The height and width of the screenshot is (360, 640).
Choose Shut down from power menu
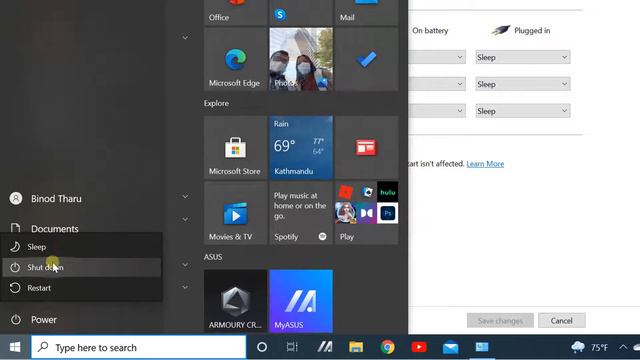(82, 267)
